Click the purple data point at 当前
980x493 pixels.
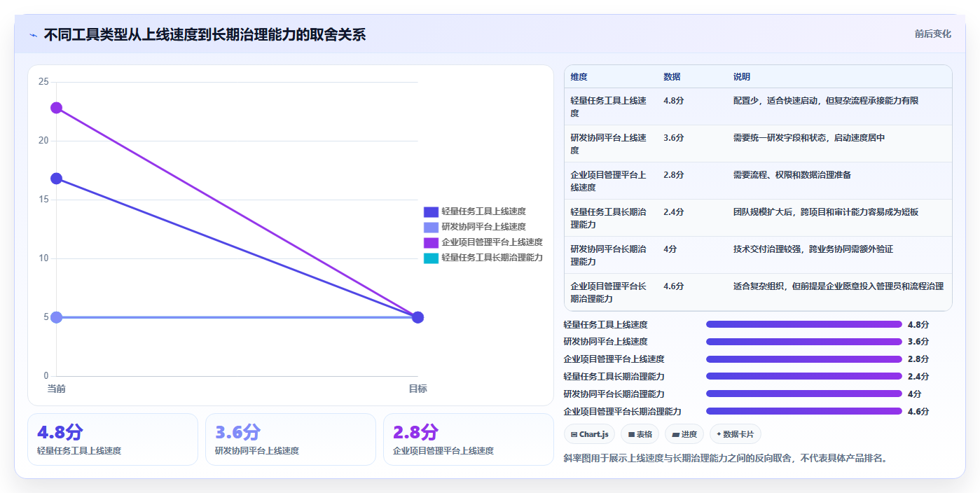pos(56,108)
